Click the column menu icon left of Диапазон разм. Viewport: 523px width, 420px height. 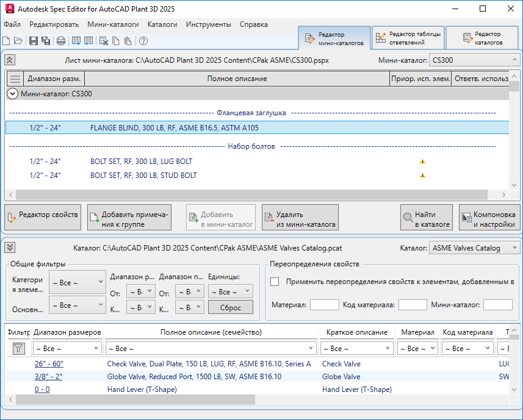pos(15,79)
